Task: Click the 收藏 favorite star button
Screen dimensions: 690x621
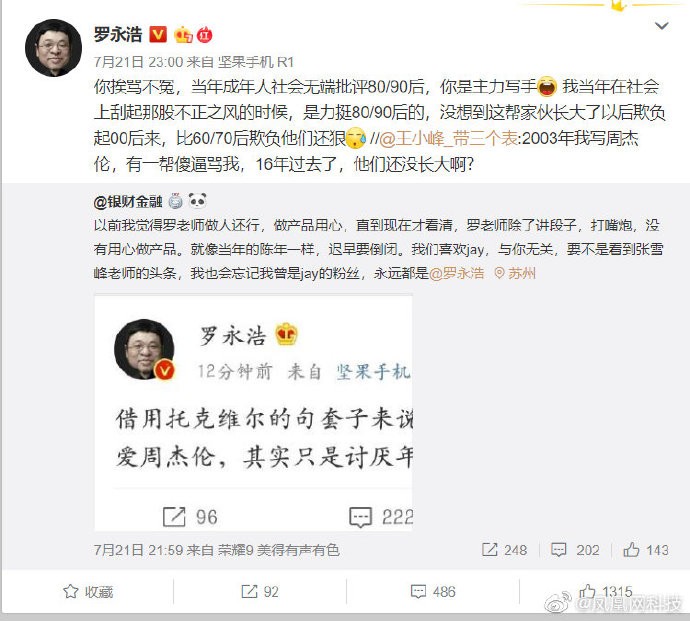Action: (88, 592)
